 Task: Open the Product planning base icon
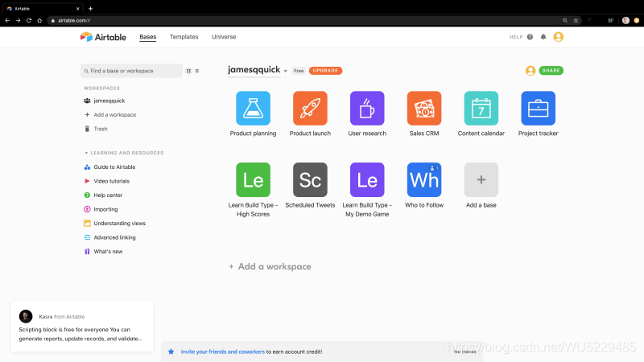coord(253,109)
